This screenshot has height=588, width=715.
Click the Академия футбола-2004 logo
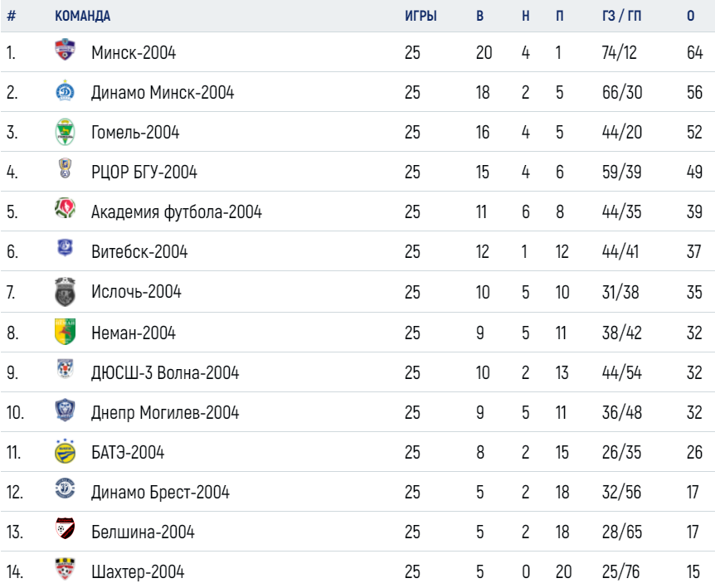click(65, 208)
